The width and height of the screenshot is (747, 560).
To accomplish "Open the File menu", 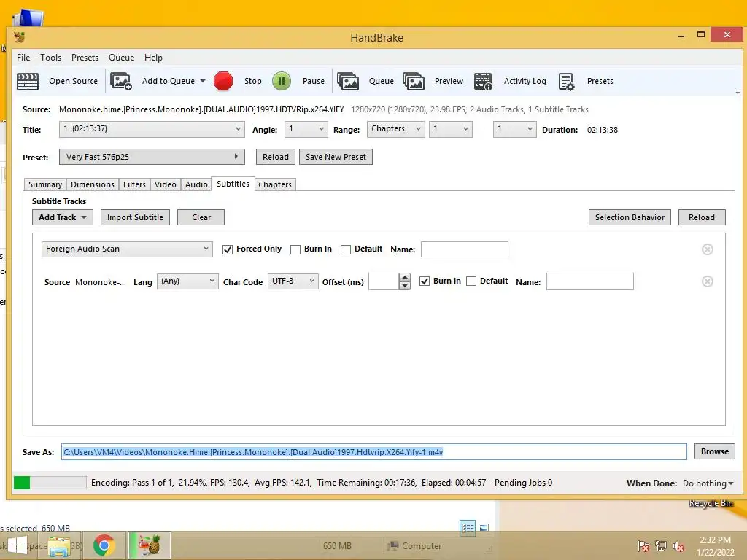I will pyautogui.click(x=23, y=57).
